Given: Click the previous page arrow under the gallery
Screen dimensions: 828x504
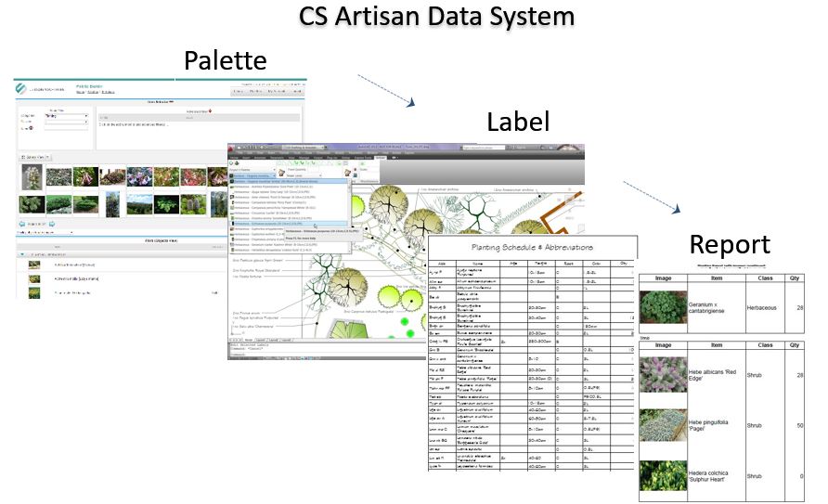Looking at the screenshot, I should tap(23, 225).
